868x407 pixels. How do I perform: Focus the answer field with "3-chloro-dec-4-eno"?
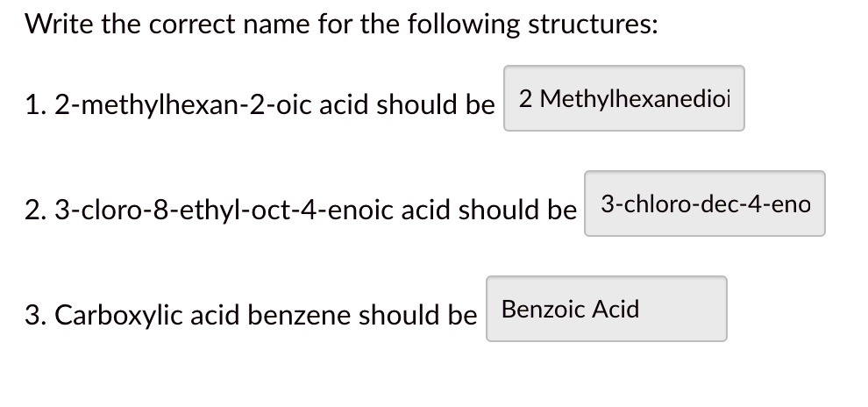704,203
